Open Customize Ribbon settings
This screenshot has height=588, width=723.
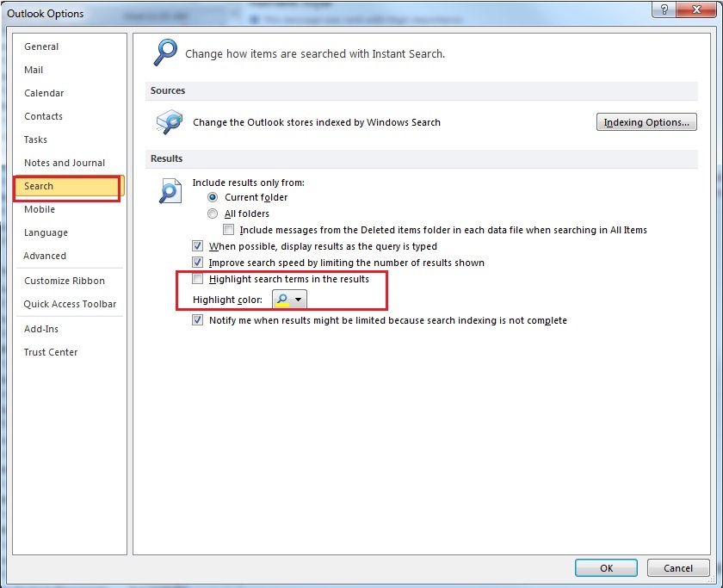coord(65,281)
